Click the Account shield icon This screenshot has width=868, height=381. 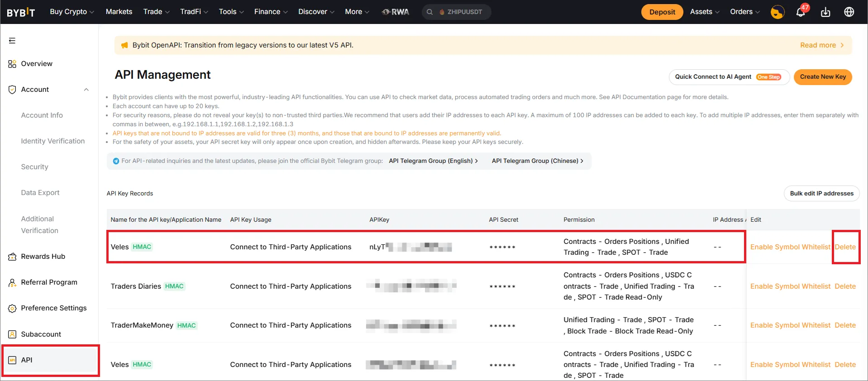click(12, 90)
